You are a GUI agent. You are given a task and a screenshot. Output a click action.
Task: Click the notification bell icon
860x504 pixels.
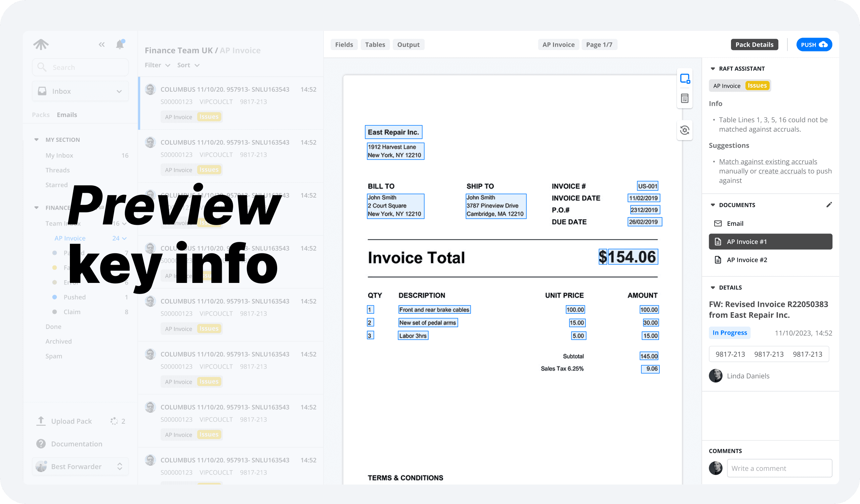(120, 44)
